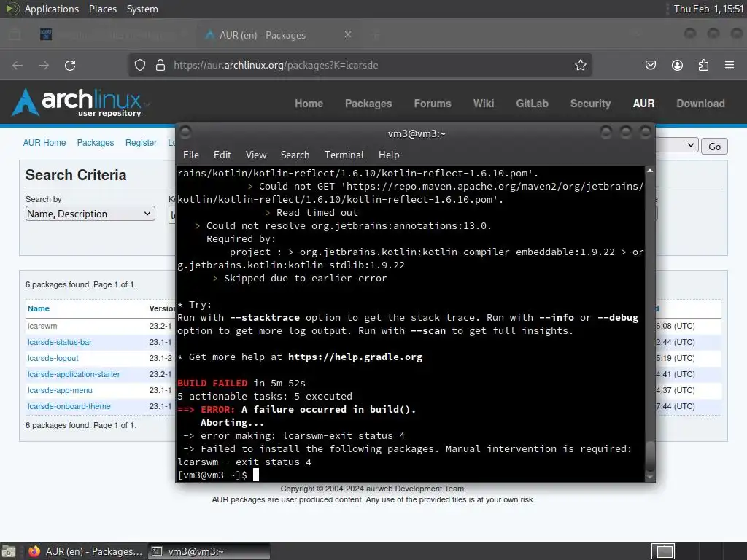This screenshot has height=560, width=747.
Task: Click the terminal scrollbar down arrow
Action: 650,476
